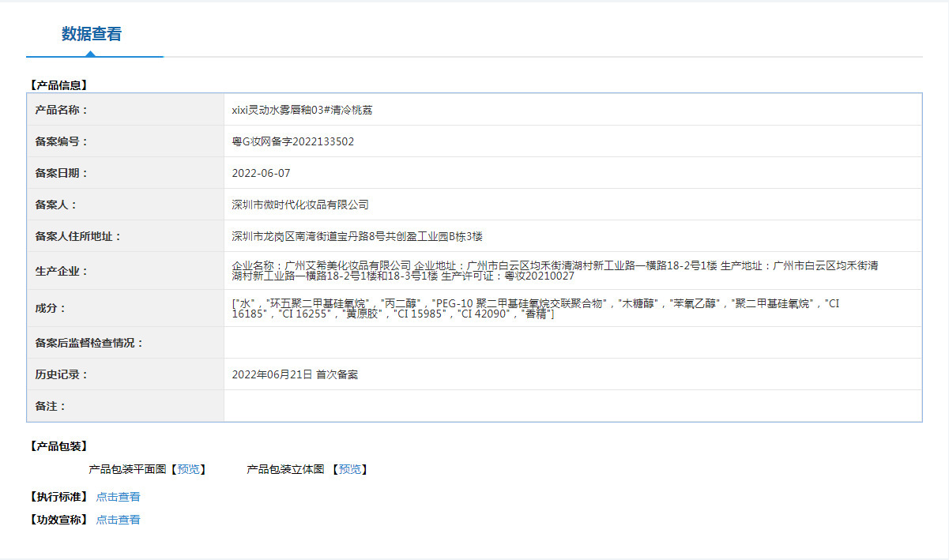The width and height of the screenshot is (949, 560).
Task: Select the 成分 row label
Action: coord(51,308)
